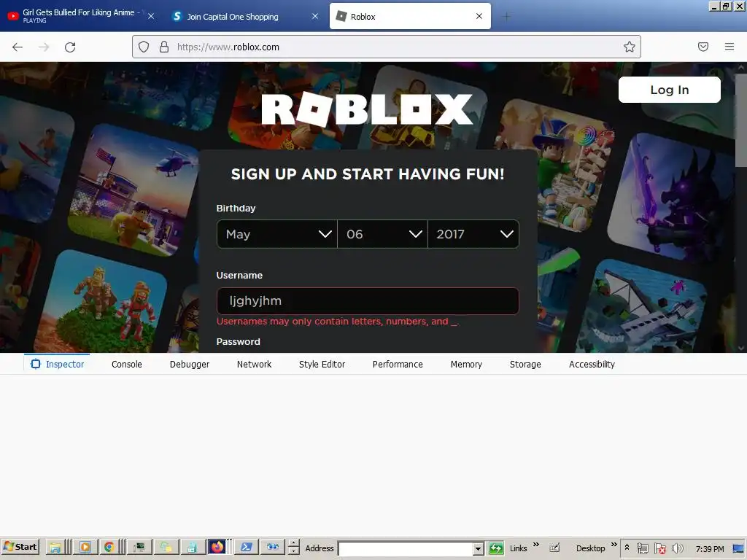Switch to the YouTube anime video tab
The width and height of the screenshot is (747, 560).
[x=79, y=16]
